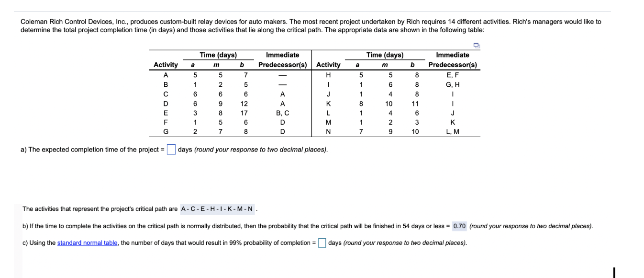Viewport: 644px width, 278px height.
Task: Click the Activity header beside row H
Action: [328, 65]
